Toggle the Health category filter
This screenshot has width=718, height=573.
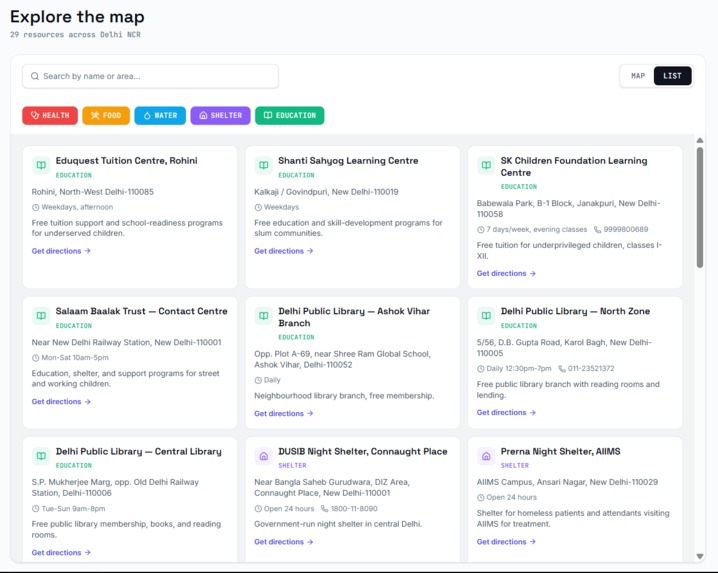(50, 115)
